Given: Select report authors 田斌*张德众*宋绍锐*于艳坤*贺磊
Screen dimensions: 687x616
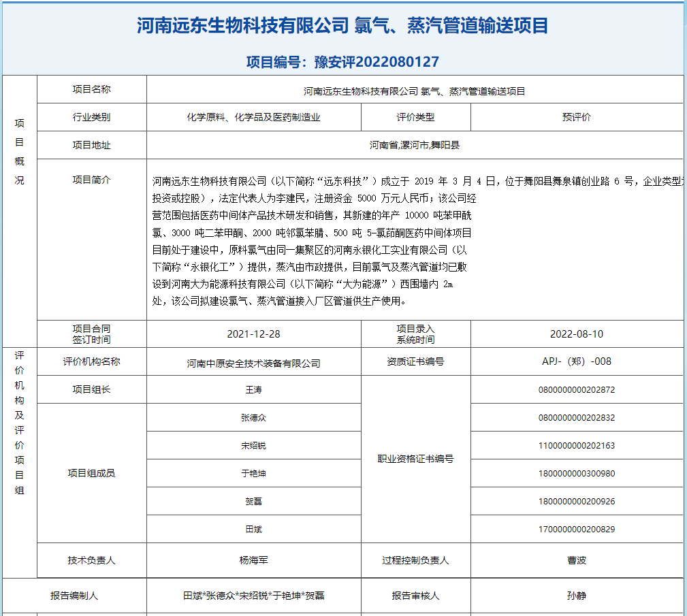Looking at the screenshot, I should (254, 596).
